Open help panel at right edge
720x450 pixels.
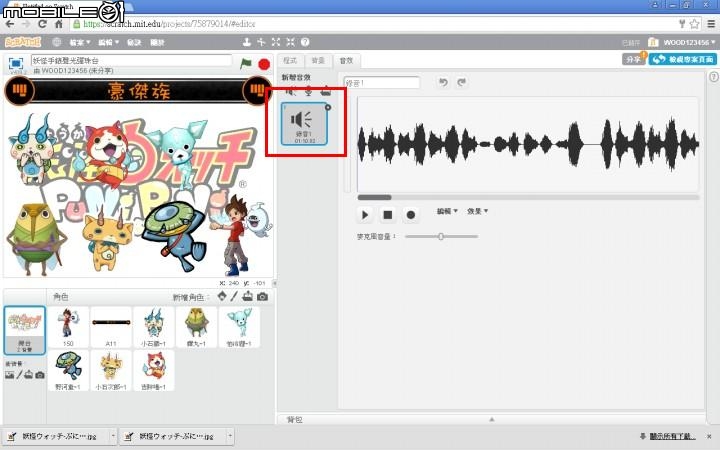click(714, 77)
